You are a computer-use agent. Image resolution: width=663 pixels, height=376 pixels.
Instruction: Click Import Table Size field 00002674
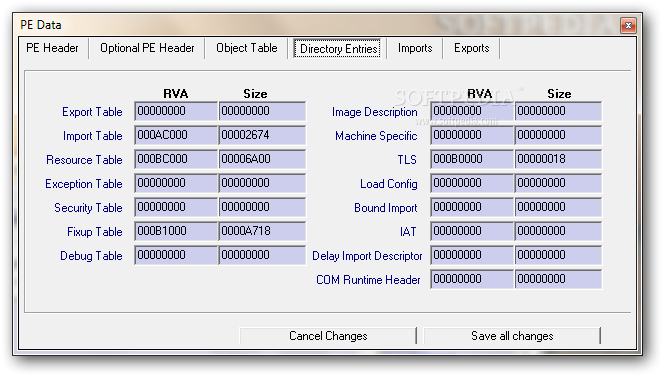coord(262,135)
